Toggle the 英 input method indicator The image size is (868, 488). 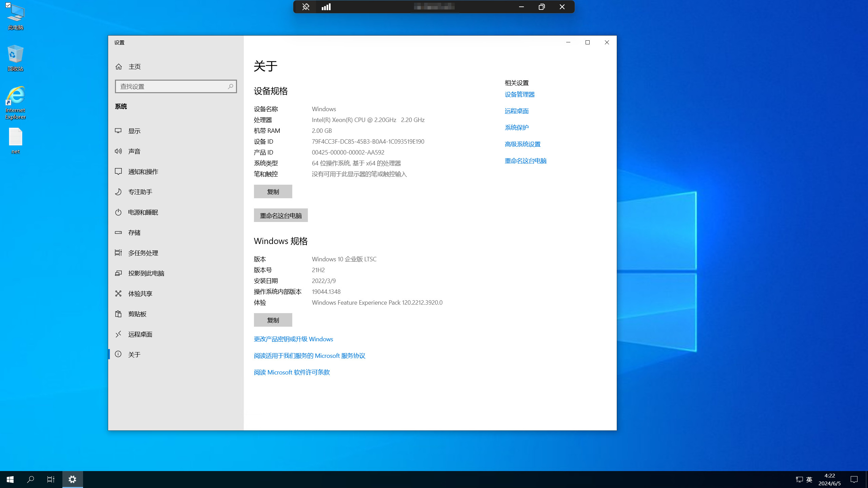(x=809, y=480)
